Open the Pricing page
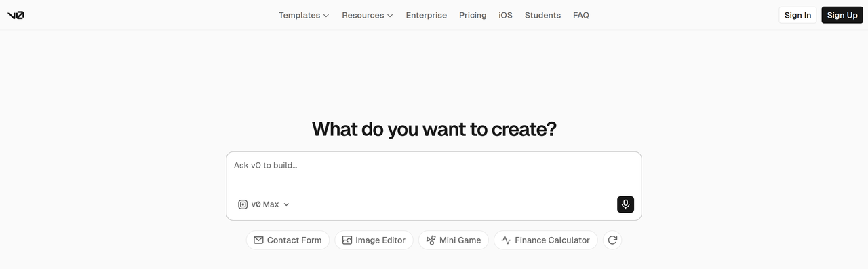The height and width of the screenshot is (269, 868). (473, 15)
